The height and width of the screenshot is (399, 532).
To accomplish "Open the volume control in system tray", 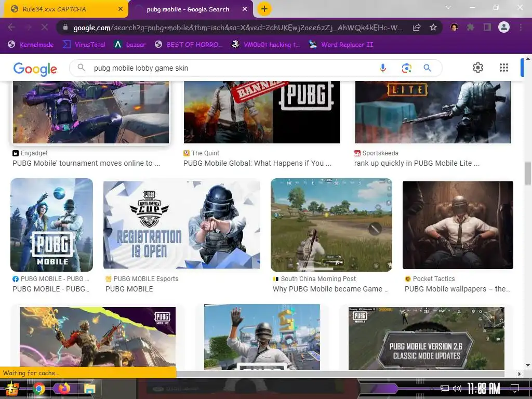I will tap(457, 389).
